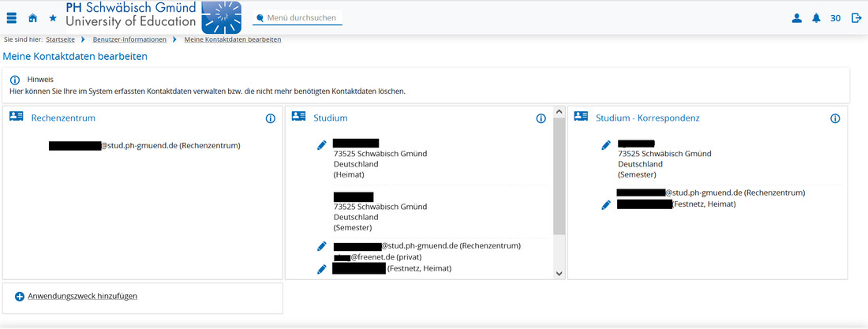868x329 pixels.
Task: Edit Heimat address in Studium panel
Action: [322, 145]
